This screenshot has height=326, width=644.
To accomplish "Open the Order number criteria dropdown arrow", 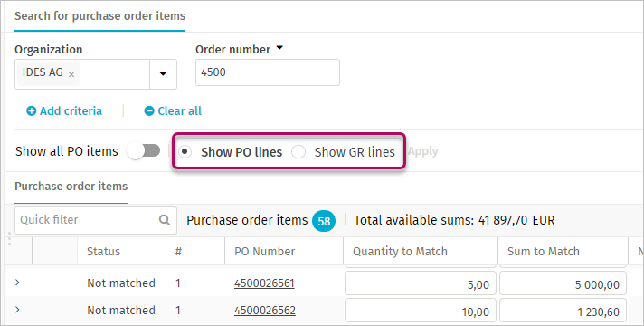I will (x=279, y=48).
